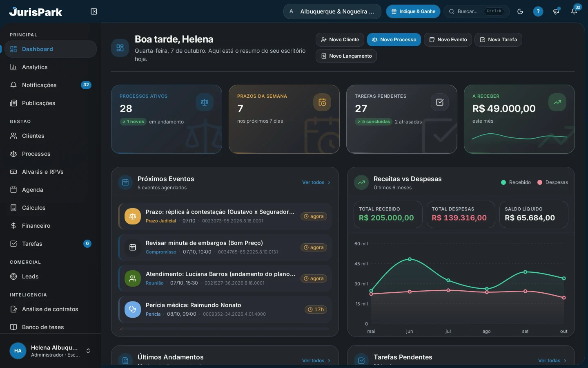Screen dimensions: 588x368
Task: Open announcements megaphone icon
Action: (x=556, y=11)
